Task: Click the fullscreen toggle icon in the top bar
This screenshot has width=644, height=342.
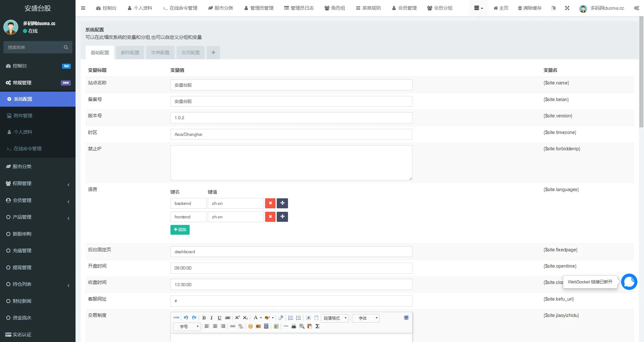Action: tap(567, 8)
